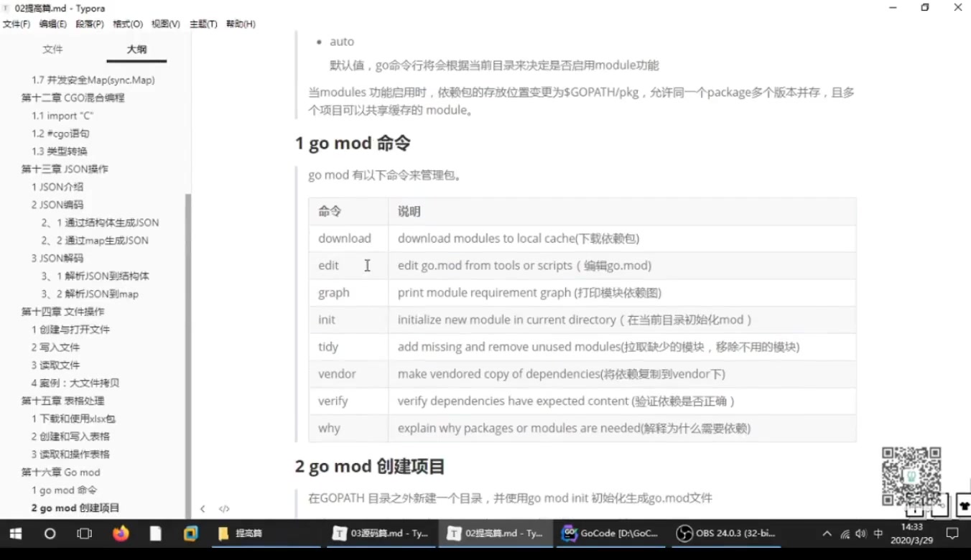The image size is (971, 560).
Task: Open the network status tray icon
Action: pyautogui.click(x=845, y=533)
